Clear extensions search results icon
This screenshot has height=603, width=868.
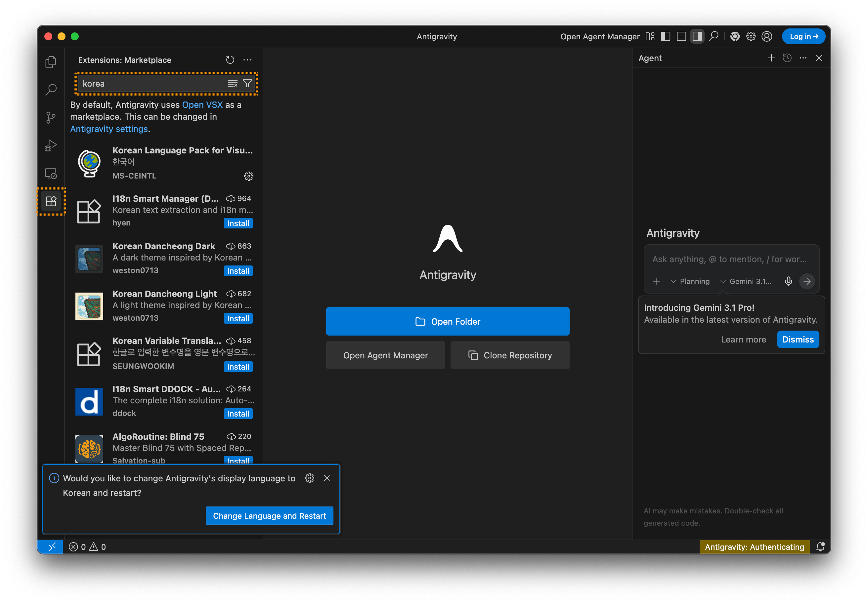coord(233,84)
